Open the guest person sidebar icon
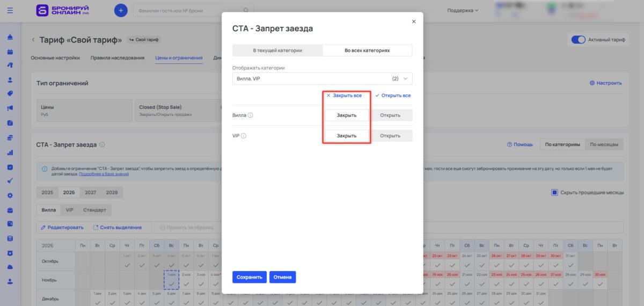Viewport: 644px width, 306px height. [10, 79]
